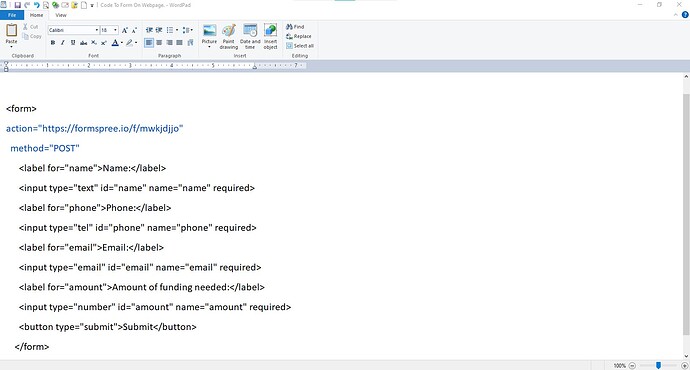
Task: Open WordPad Help
Action: (685, 15)
